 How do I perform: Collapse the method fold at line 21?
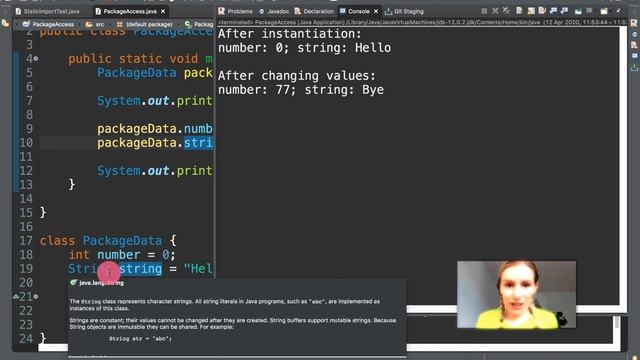point(36,296)
